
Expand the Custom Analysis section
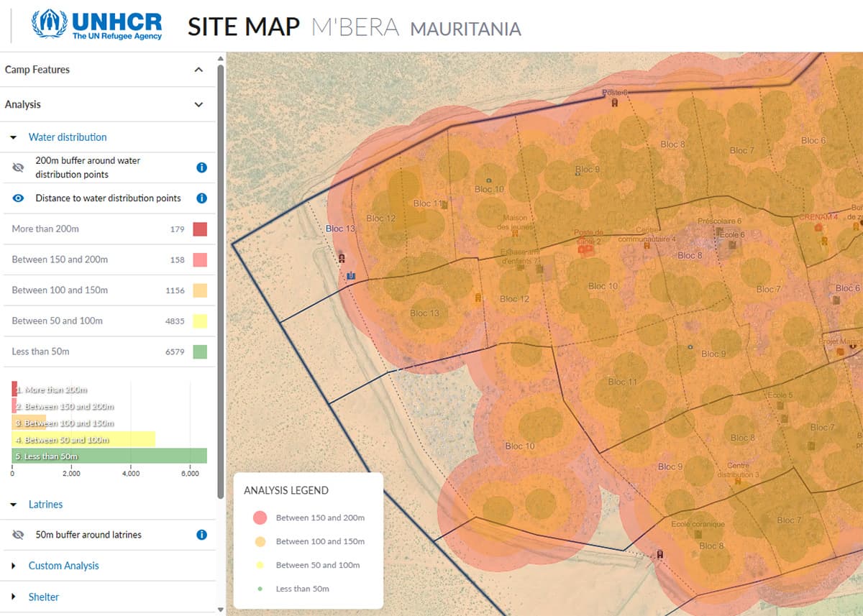tap(63, 566)
